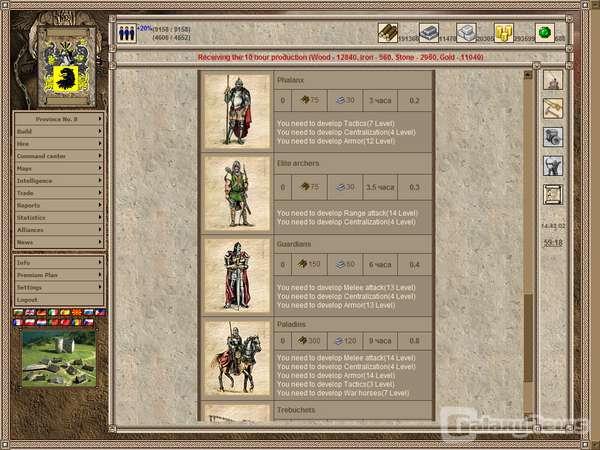600x450 pixels.
Task: Expand the Build menu arrow
Action: [100, 131]
